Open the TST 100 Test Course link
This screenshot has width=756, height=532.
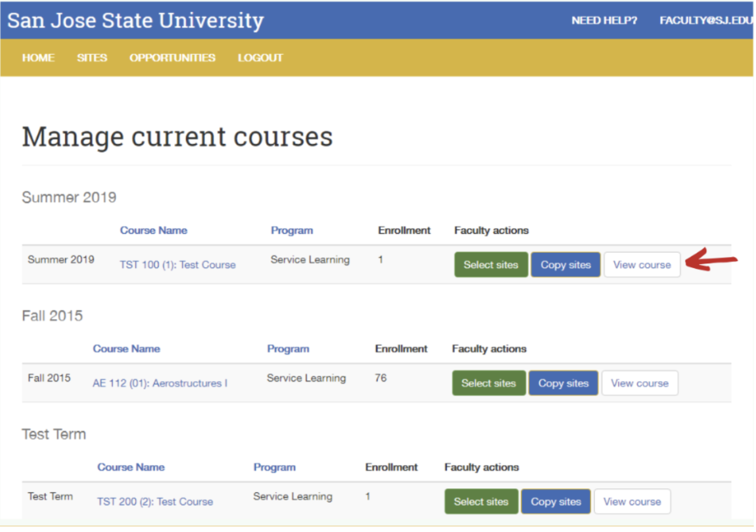[177, 264]
